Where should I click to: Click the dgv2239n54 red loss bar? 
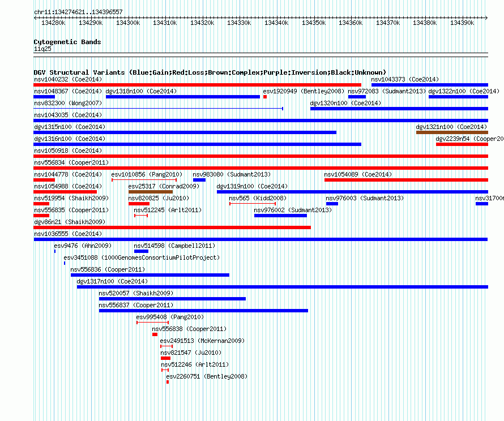pos(462,144)
